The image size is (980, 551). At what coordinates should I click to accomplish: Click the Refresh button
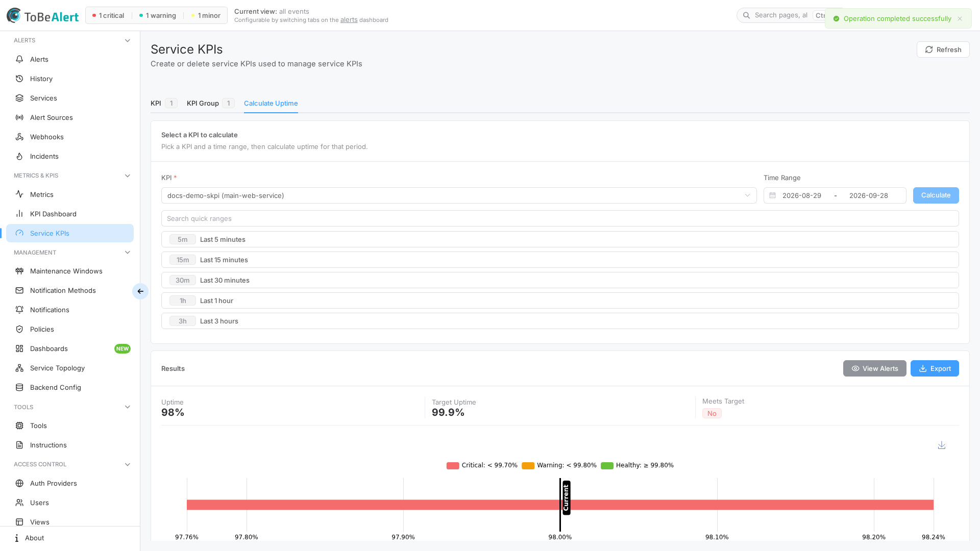pyautogui.click(x=943, y=49)
